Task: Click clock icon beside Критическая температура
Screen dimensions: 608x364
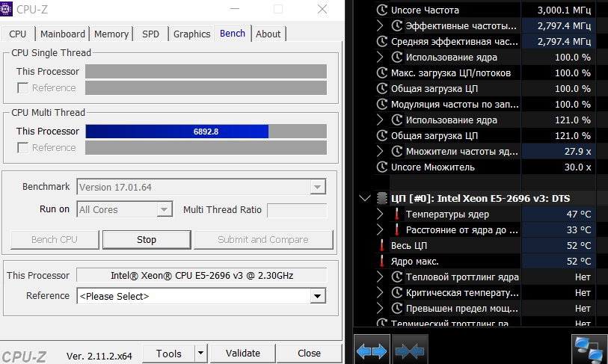Action: coord(396,293)
